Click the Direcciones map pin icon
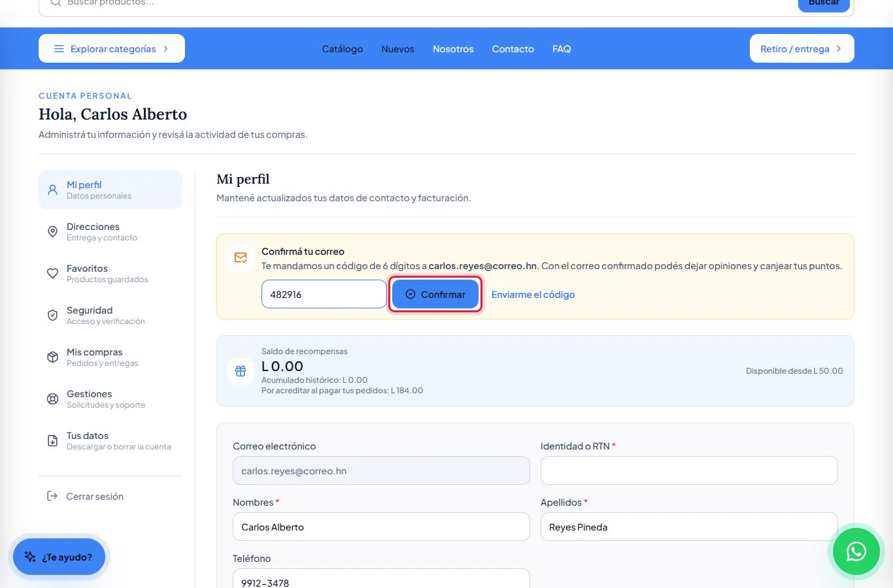The width and height of the screenshot is (893, 588). pyautogui.click(x=53, y=232)
